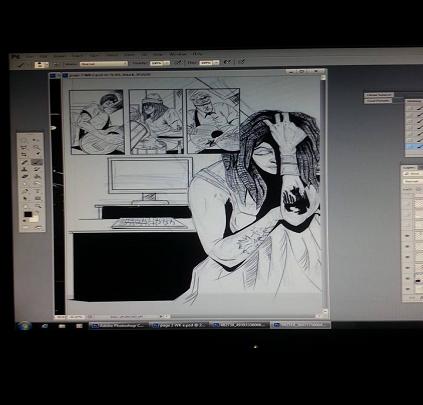Click the last taskbar window button
The height and width of the screenshot is (405, 423).
pyautogui.click(x=300, y=325)
